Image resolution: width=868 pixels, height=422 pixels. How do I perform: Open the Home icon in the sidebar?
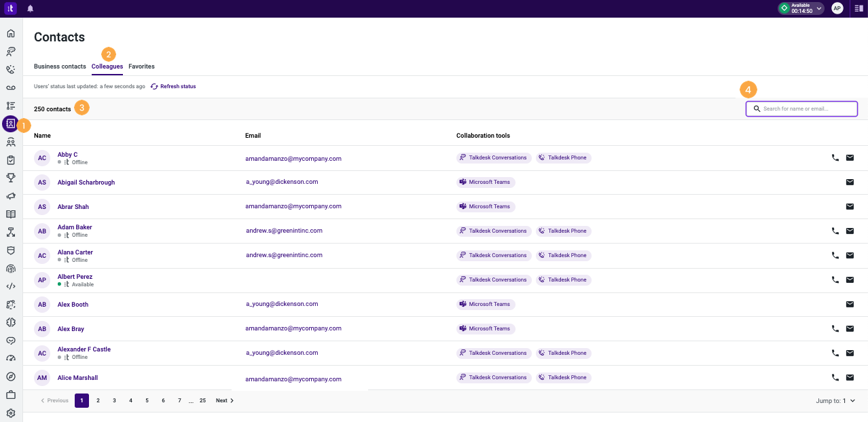10,33
